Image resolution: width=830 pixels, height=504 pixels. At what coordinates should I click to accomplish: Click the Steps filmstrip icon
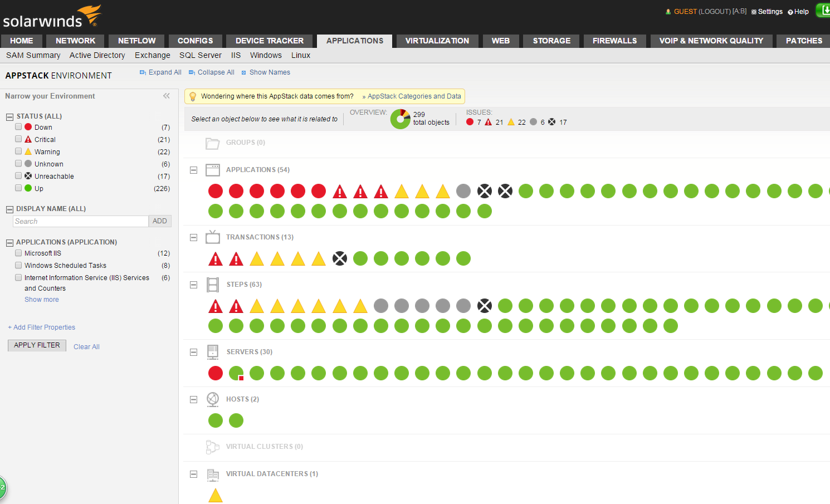(x=212, y=285)
